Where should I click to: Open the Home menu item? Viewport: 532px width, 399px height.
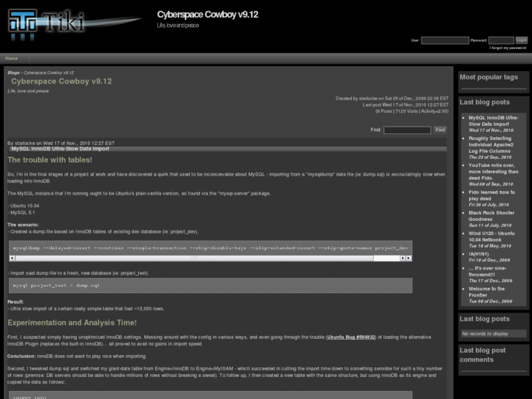click(x=11, y=59)
